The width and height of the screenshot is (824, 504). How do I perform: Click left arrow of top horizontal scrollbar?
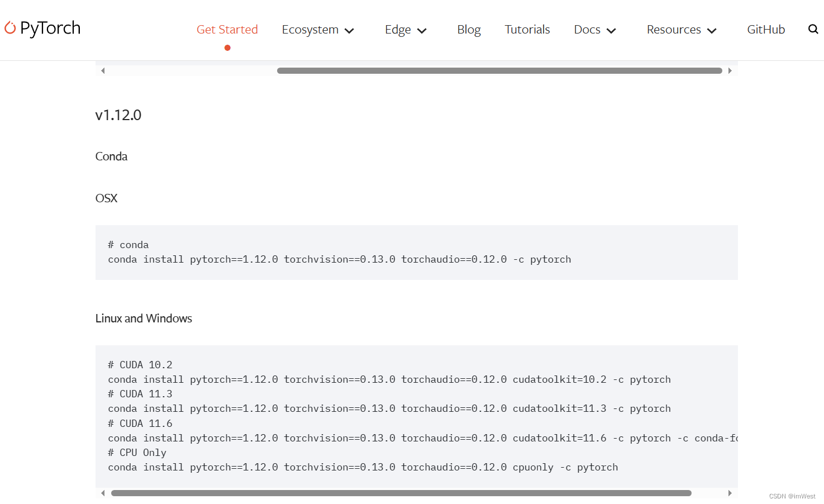103,70
